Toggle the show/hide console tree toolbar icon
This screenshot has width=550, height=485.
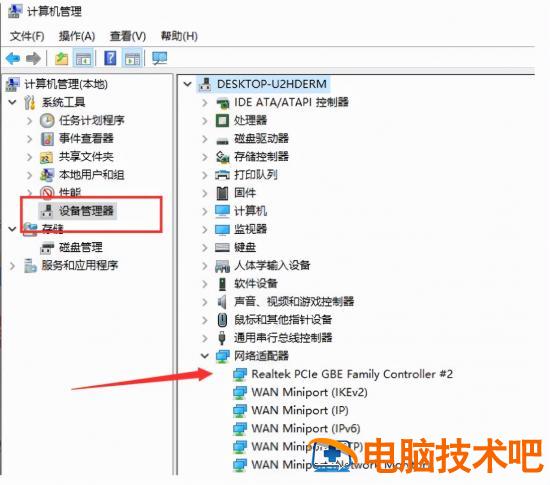click(x=83, y=58)
